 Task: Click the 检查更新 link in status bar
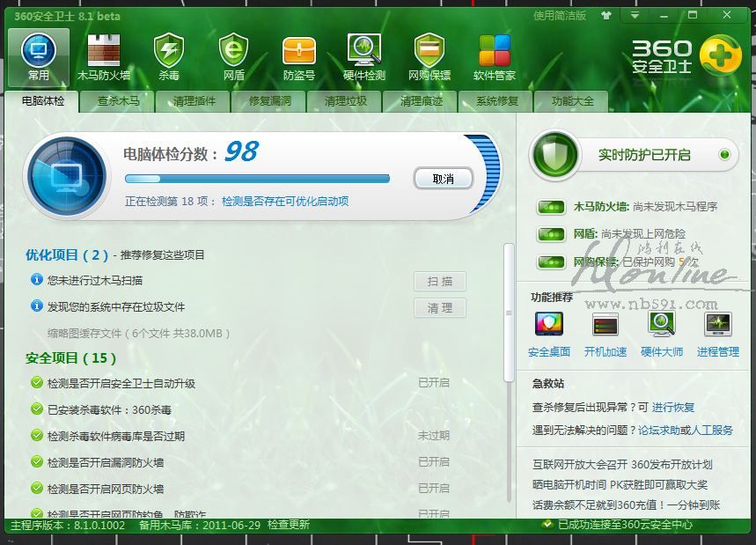coord(289,526)
